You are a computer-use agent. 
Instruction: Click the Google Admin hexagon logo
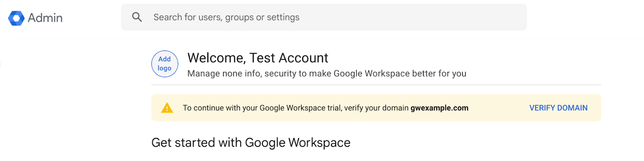pyautogui.click(x=16, y=18)
